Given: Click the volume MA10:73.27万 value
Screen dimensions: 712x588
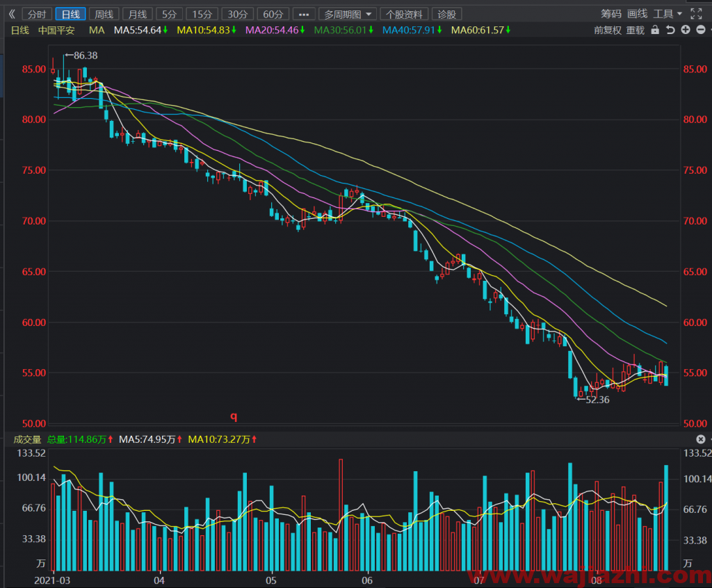Looking at the screenshot, I should click(x=219, y=439).
